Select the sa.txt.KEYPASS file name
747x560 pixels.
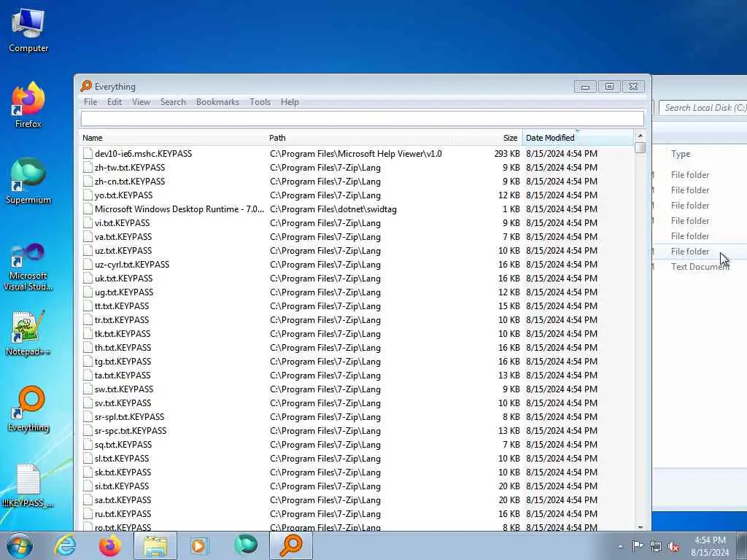[123, 500]
